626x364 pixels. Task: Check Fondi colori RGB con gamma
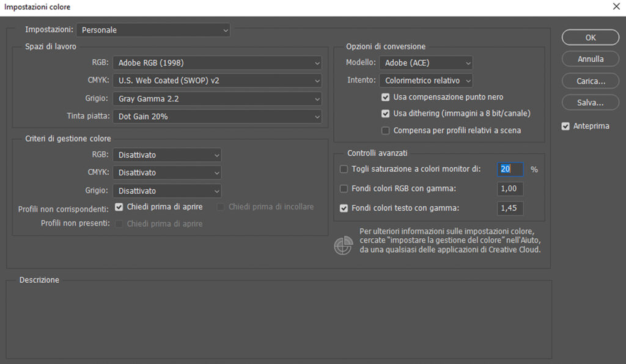(x=344, y=189)
